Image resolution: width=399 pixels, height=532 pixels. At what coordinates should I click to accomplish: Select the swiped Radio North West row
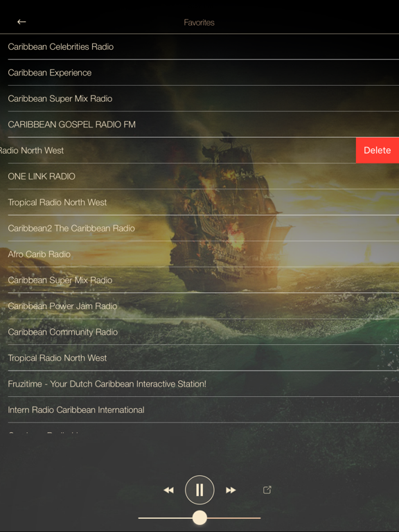pos(178,150)
